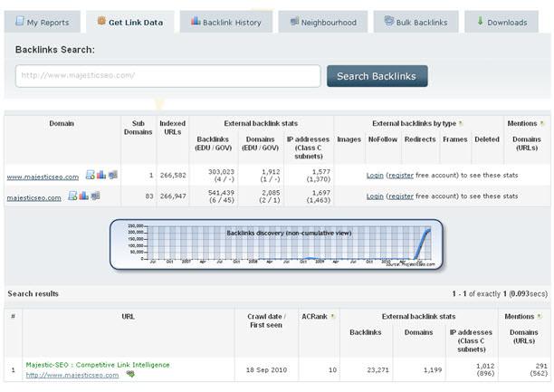Viewport: 554px width, 392px height.
Task: Click the 266,947 indexed URLs value
Action: coord(173,196)
